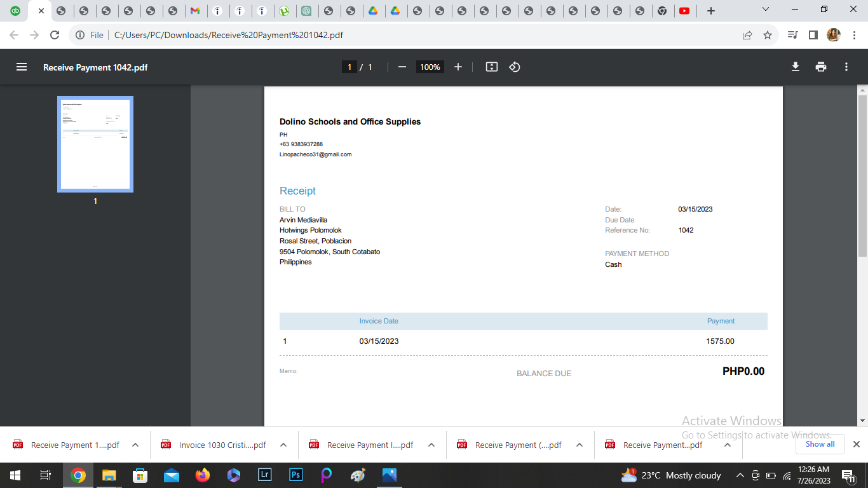868x488 pixels.
Task: Open the Chrome three-dot menu
Action: (x=853, y=35)
